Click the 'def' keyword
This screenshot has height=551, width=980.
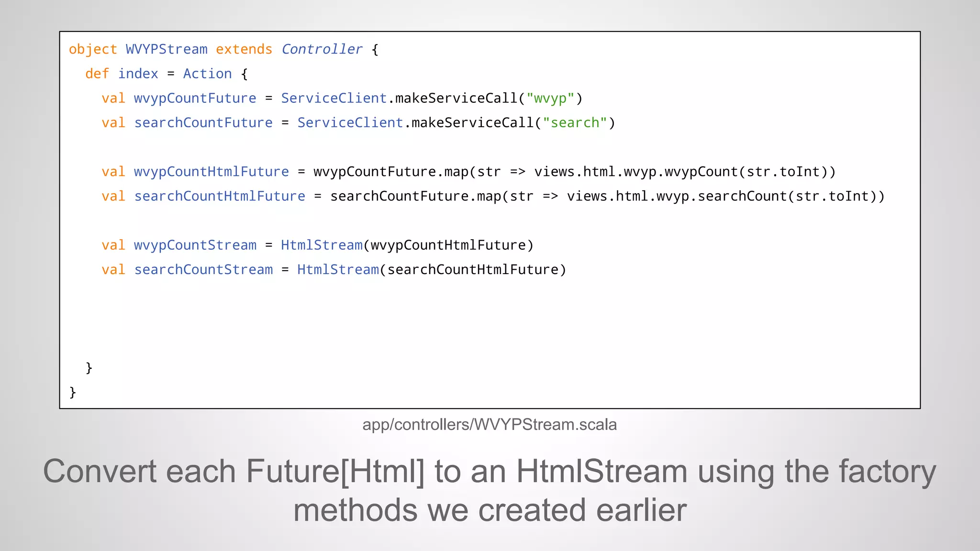tap(97, 74)
